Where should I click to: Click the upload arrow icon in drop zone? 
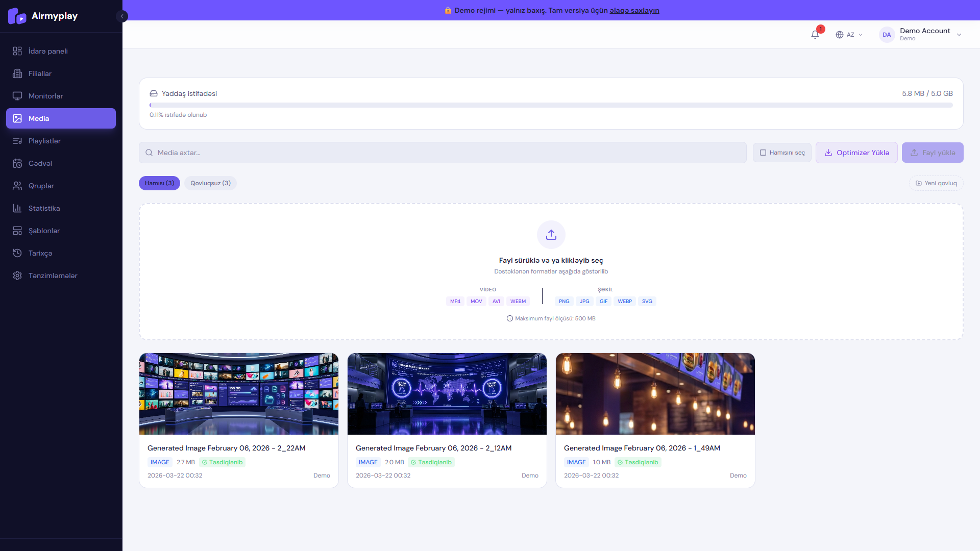point(551,235)
